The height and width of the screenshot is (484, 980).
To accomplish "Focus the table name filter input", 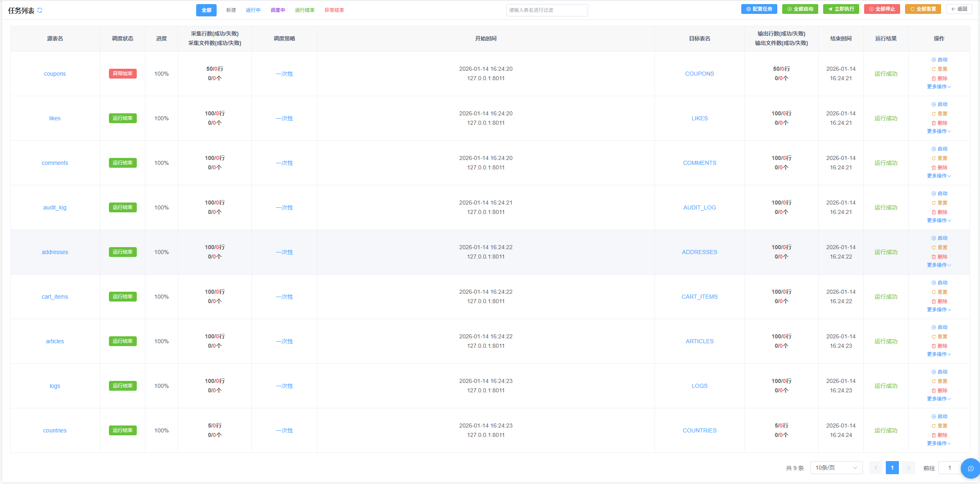I will click(547, 10).
